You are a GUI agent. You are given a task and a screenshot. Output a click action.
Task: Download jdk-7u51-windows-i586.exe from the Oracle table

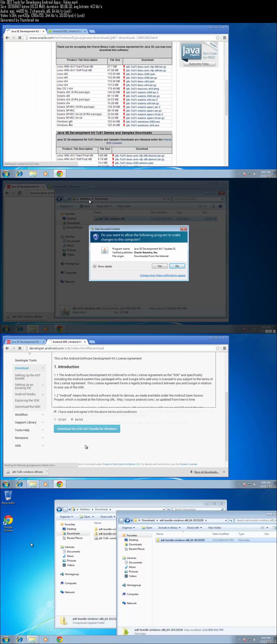click(143, 122)
